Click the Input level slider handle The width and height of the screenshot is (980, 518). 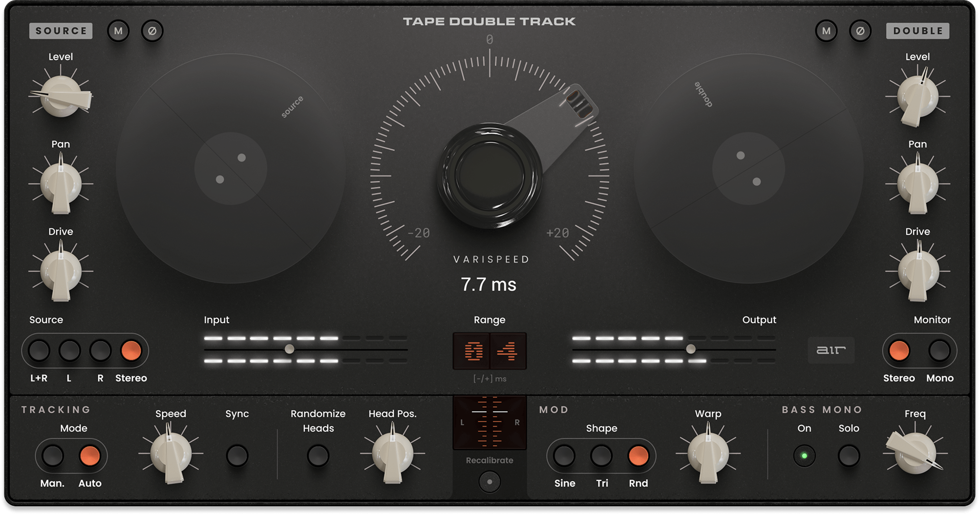(x=289, y=349)
